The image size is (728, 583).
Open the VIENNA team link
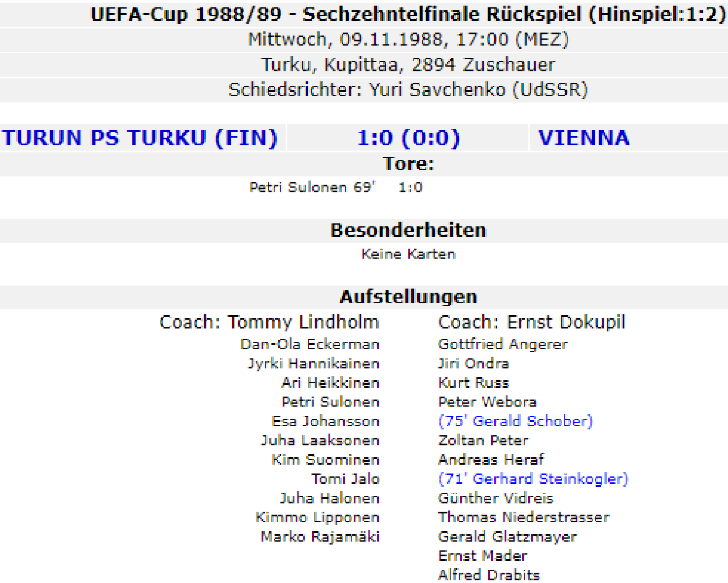(x=584, y=138)
